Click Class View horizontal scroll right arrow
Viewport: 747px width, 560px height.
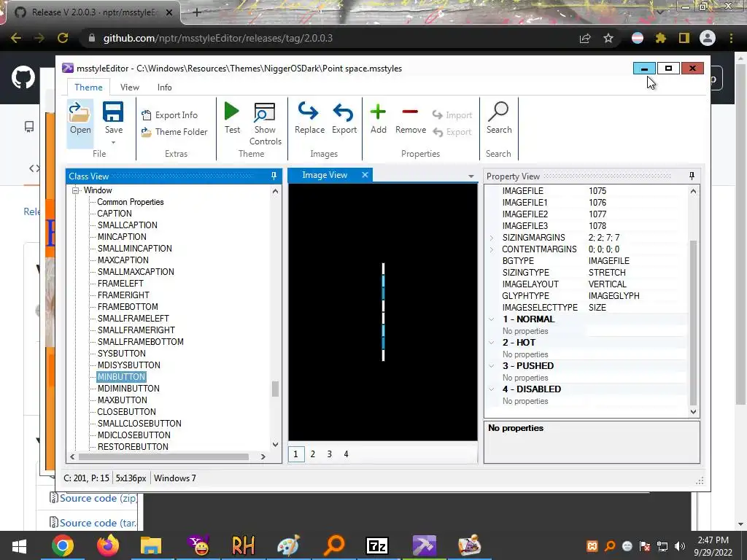pyautogui.click(x=263, y=456)
